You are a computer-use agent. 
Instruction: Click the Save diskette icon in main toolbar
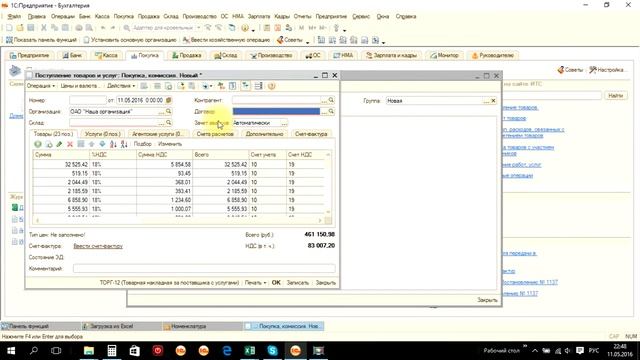coord(31,28)
